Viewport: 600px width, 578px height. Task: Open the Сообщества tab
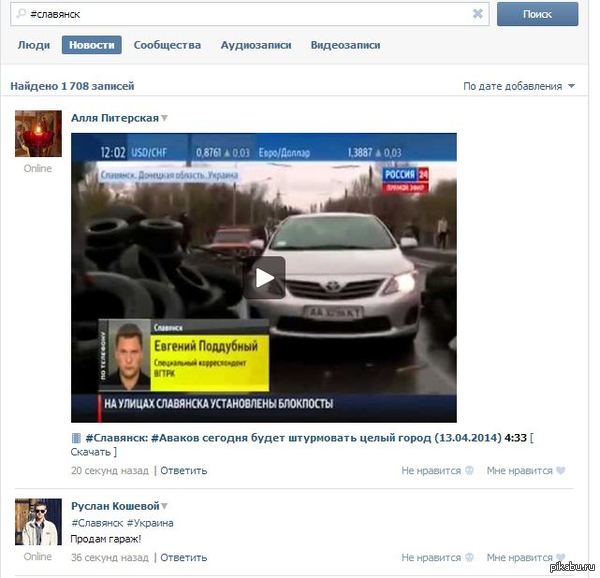point(167,45)
